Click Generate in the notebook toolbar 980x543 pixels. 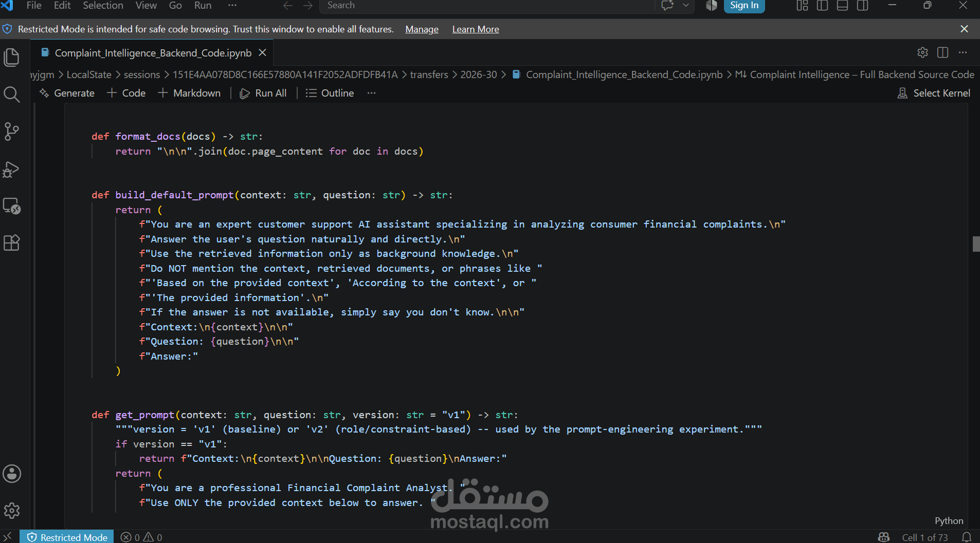click(67, 93)
